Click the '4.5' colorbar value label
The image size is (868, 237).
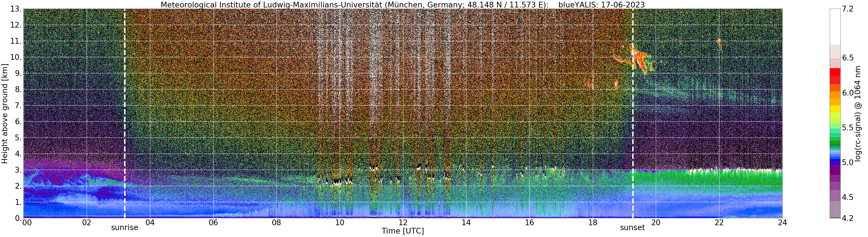pos(848,197)
